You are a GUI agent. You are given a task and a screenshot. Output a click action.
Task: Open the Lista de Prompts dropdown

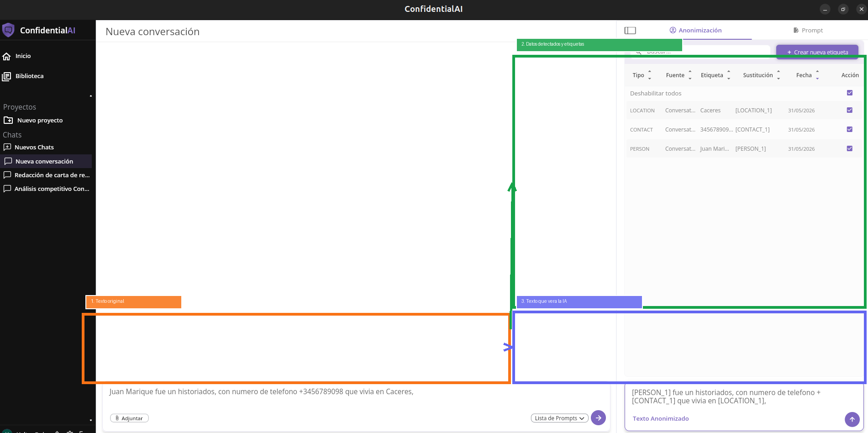coord(559,418)
